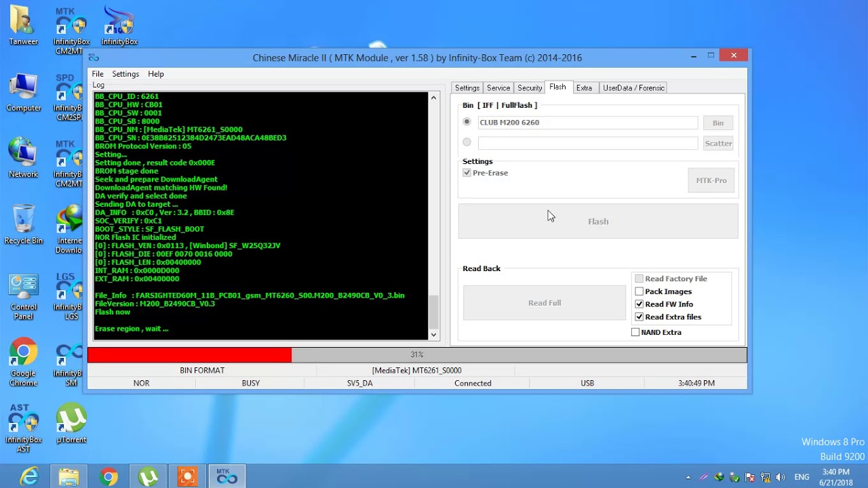Image resolution: width=868 pixels, height=488 pixels.
Task: Open the taskbar clock showing 3:40 PM
Action: tap(835, 477)
